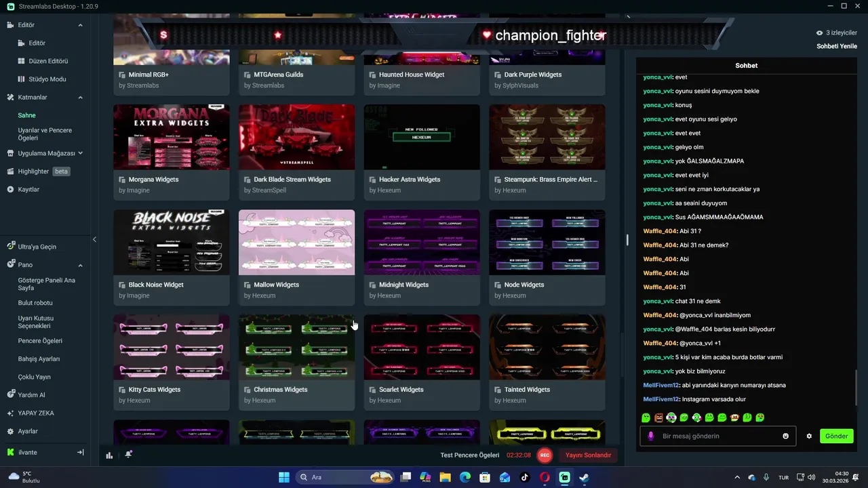Open Bahşiş Ayarları page
Screen dimensions: 868x488
click(x=39, y=359)
